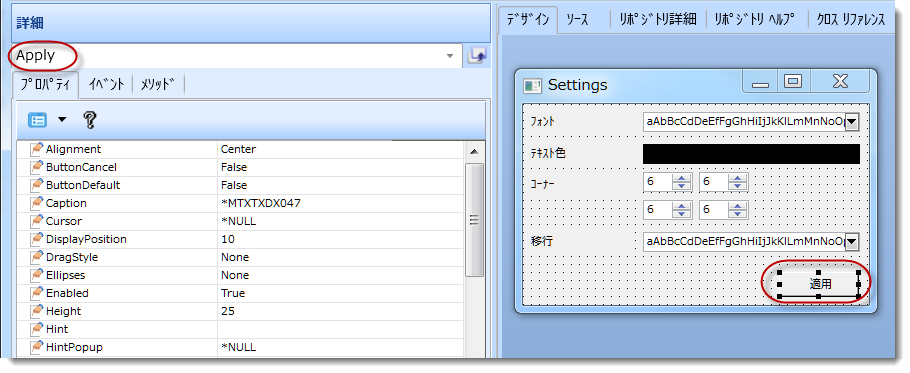The image size is (910, 373).
Task: Click the property sheet view icon
Action: coord(38,120)
